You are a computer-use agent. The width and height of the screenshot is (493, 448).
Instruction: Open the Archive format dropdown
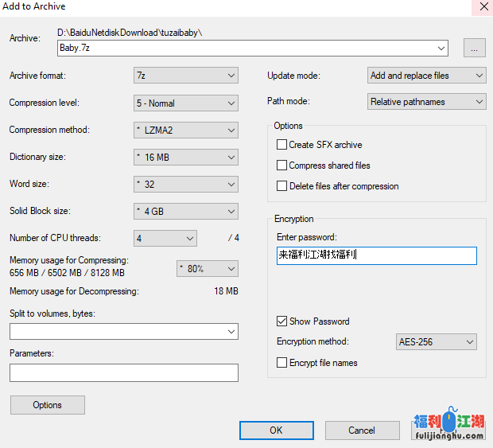click(186, 76)
